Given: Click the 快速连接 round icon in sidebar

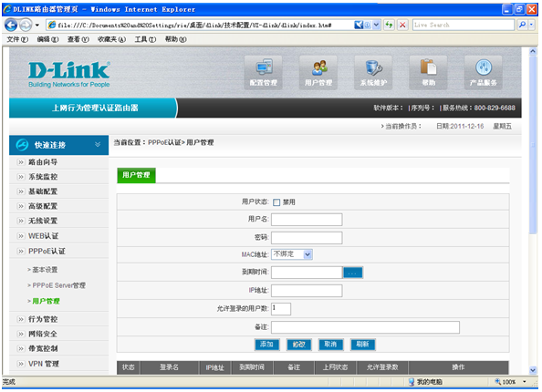Looking at the screenshot, I should point(22,145).
